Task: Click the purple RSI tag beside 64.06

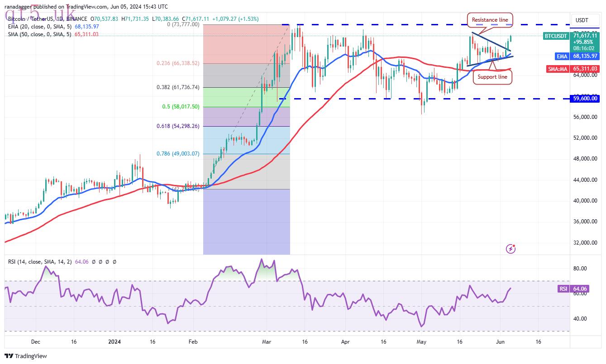Action: click(563, 288)
